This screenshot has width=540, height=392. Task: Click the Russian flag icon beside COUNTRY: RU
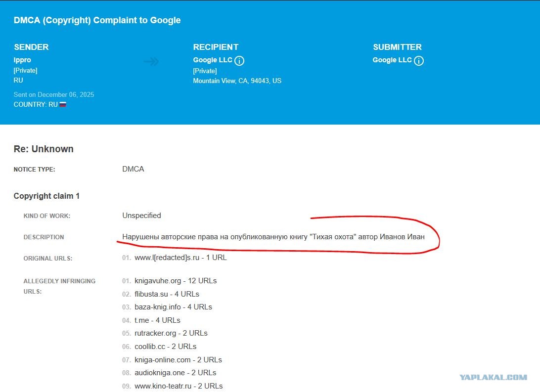click(63, 104)
